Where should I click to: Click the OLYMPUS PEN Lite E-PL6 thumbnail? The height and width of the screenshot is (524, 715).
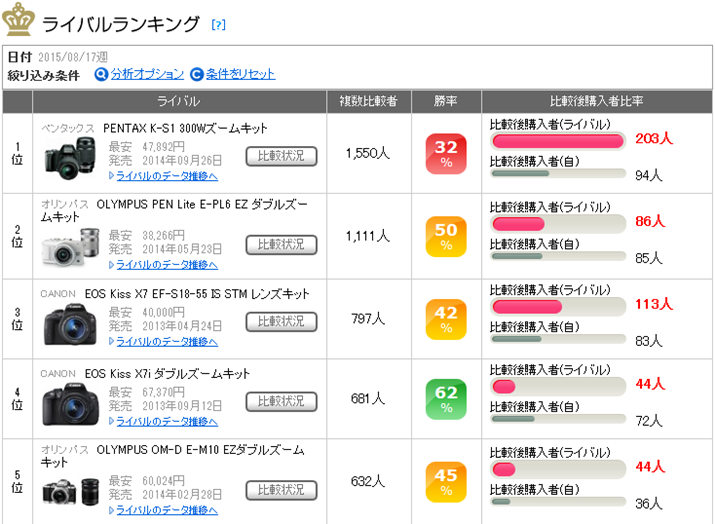70,244
